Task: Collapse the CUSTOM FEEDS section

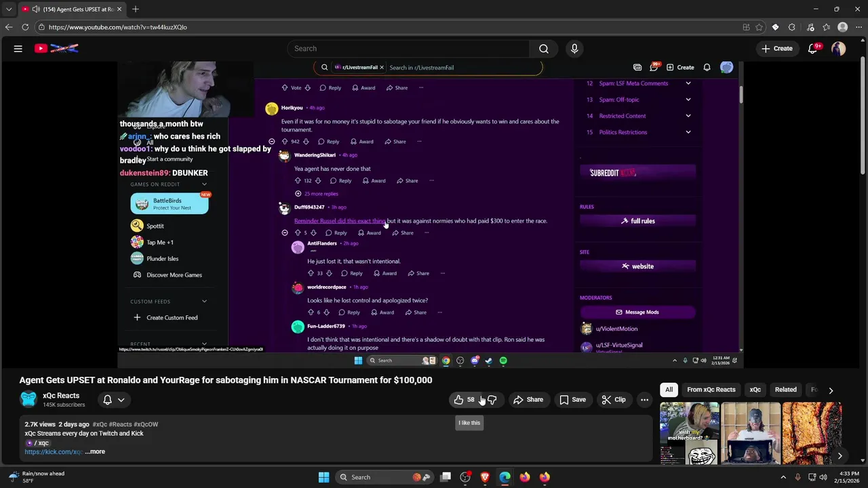Action: [x=204, y=302]
